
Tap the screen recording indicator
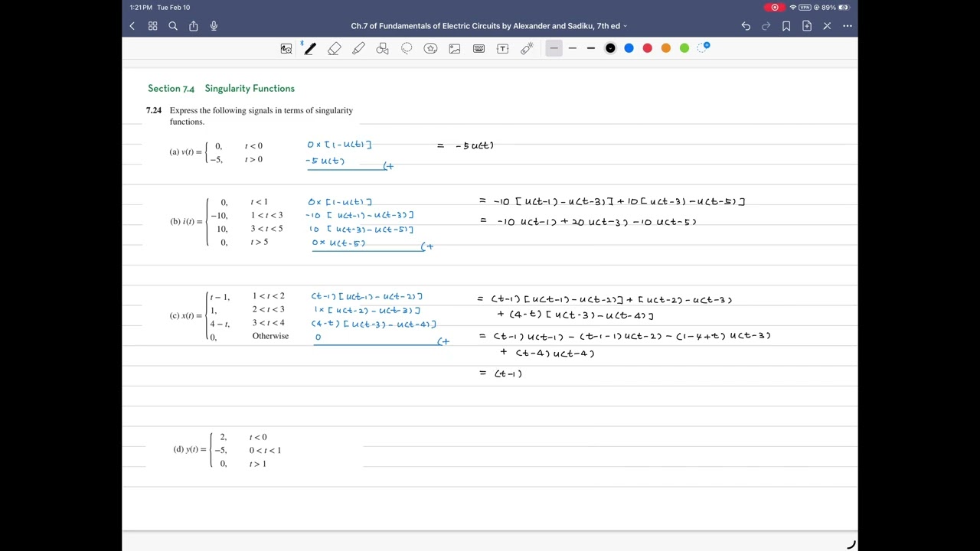(774, 8)
